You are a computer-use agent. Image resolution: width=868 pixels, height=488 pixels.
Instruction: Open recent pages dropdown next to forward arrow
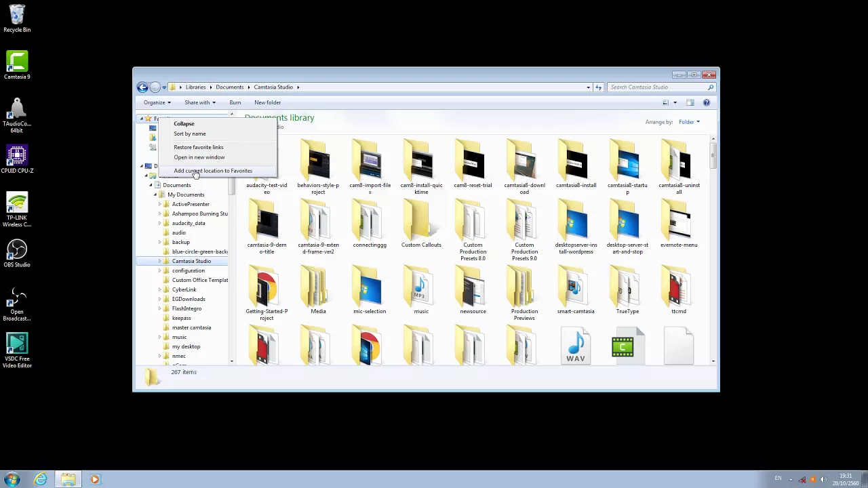[164, 87]
